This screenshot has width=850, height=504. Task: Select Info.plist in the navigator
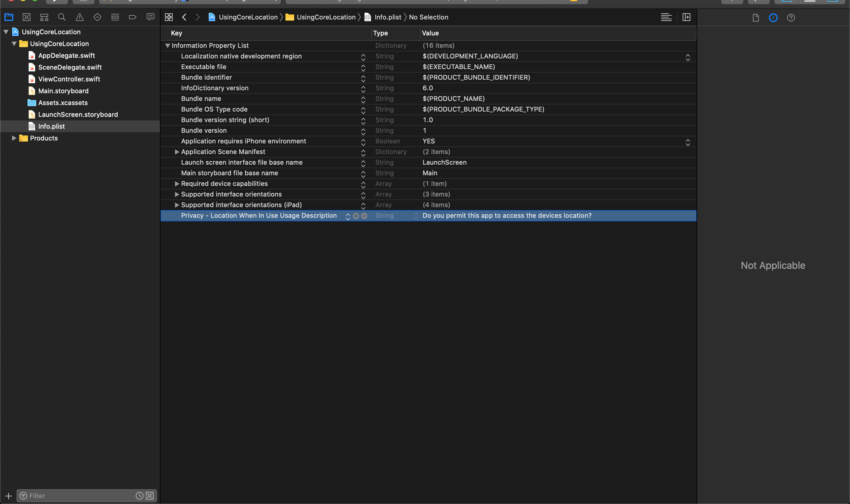click(52, 126)
